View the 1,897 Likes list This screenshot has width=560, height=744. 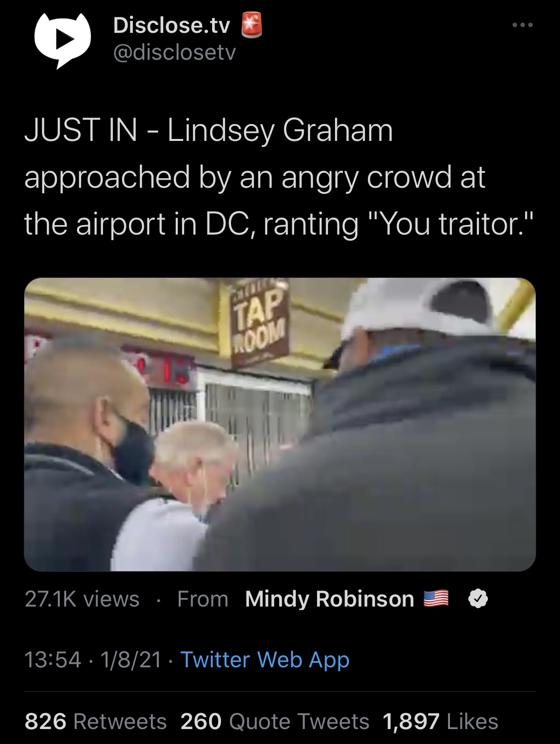coord(441,722)
